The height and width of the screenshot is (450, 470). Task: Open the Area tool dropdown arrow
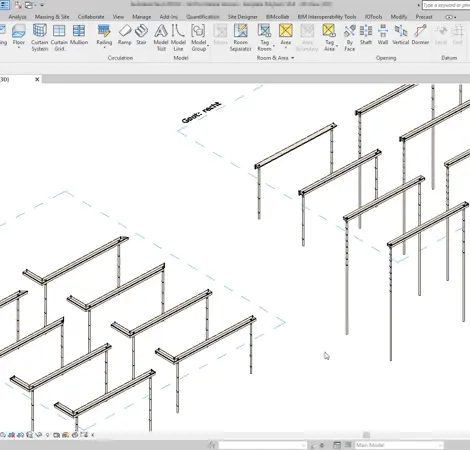(x=286, y=48)
